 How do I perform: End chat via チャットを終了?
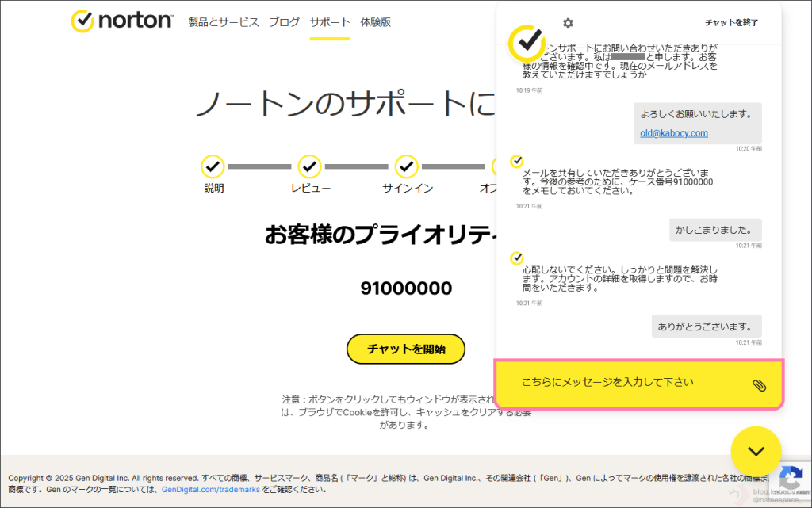pyautogui.click(x=731, y=23)
